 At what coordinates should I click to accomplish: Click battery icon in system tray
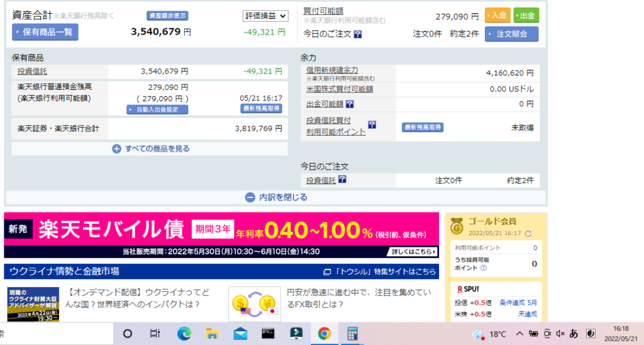[533, 334]
